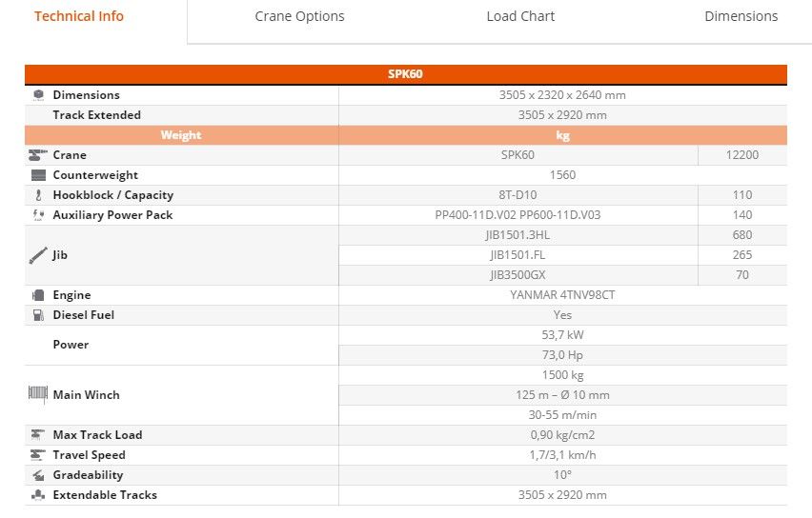The image size is (812, 518).
Task: Select the Dimensions tab
Action: pyautogui.click(x=741, y=16)
